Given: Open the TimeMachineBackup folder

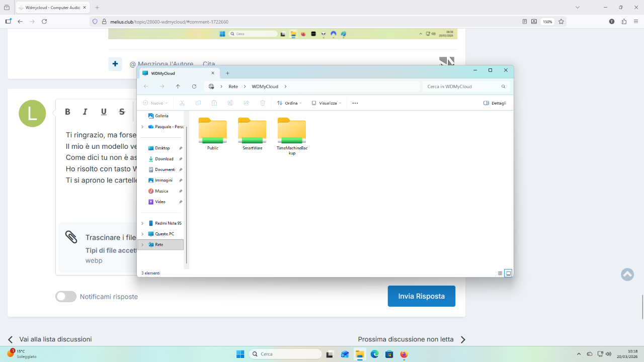Looking at the screenshot, I should pyautogui.click(x=292, y=132).
